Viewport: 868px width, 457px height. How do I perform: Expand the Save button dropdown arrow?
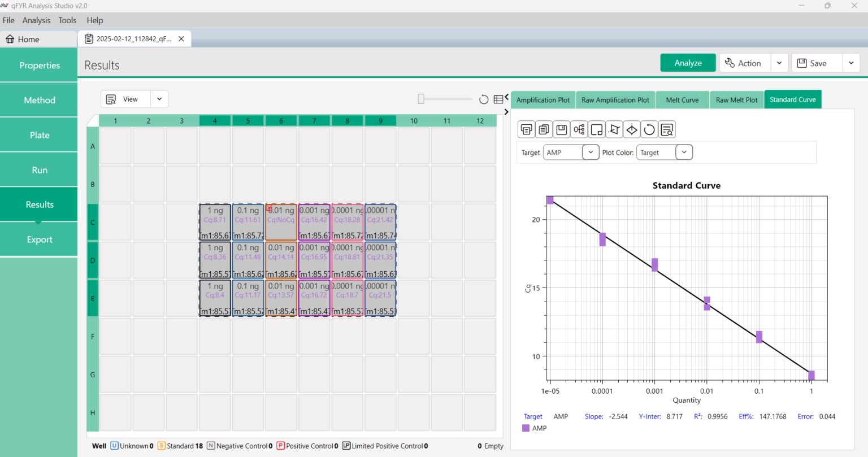pos(851,63)
